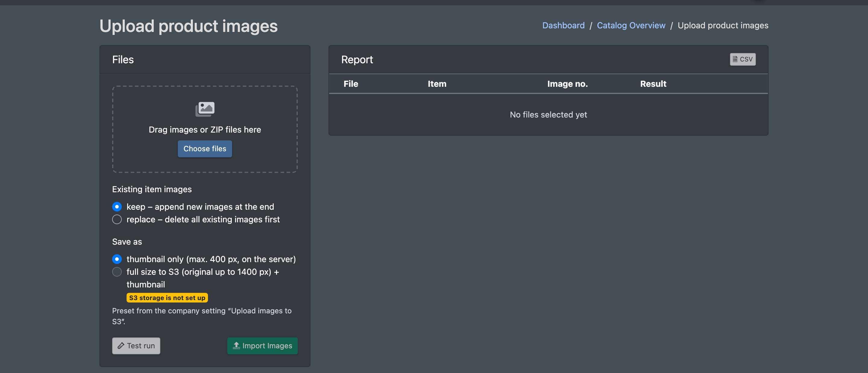Click the 'Save as' label
Image resolution: width=868 pixels, height=373 pixels.
coord(127,242)
